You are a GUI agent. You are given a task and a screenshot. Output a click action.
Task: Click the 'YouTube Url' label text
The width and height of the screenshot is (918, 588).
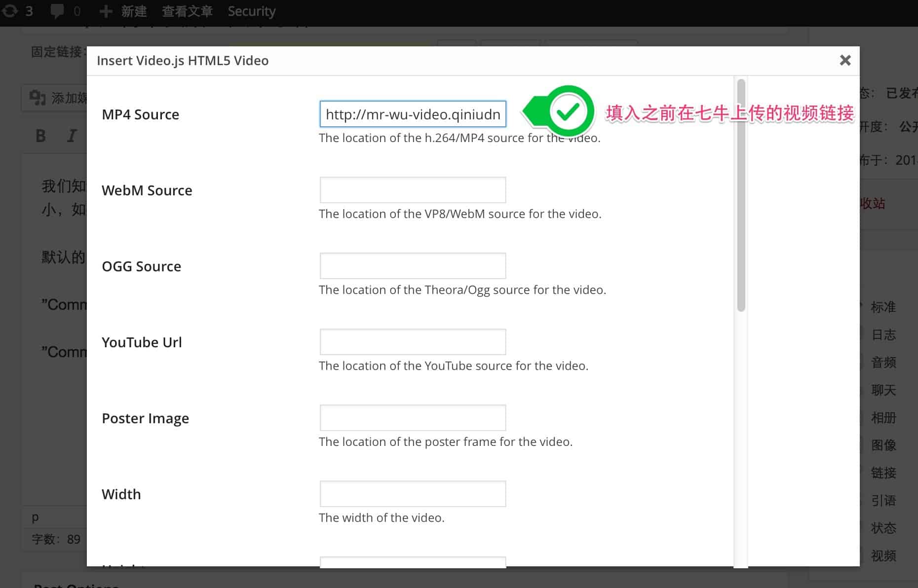[142, 342]
